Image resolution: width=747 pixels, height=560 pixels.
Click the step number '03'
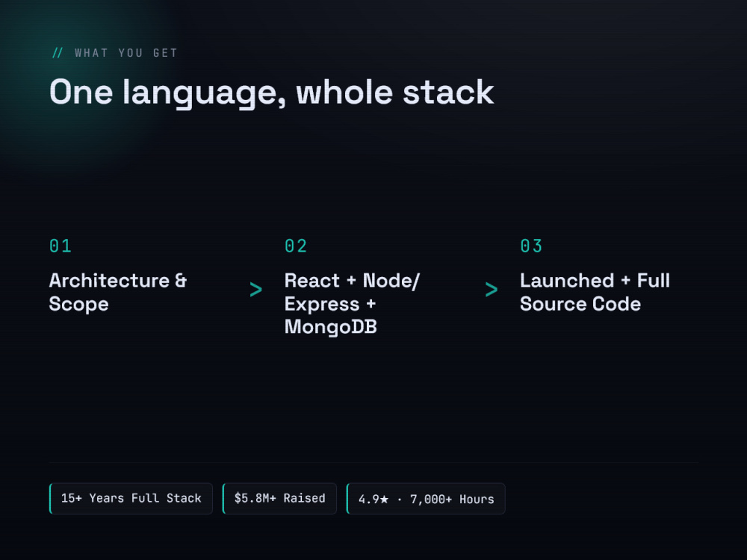[x=531, y=246]
